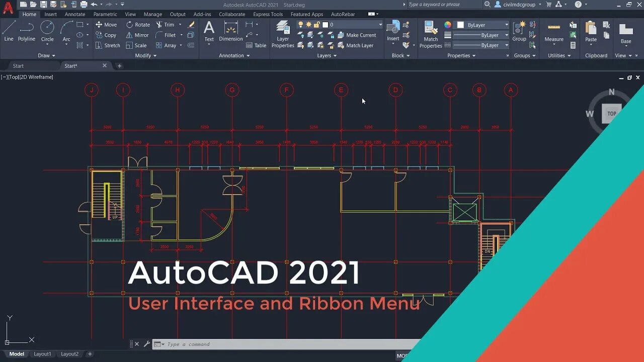Select the Scale tool
This screenshot has height=362, width=644.
(136, 45)
